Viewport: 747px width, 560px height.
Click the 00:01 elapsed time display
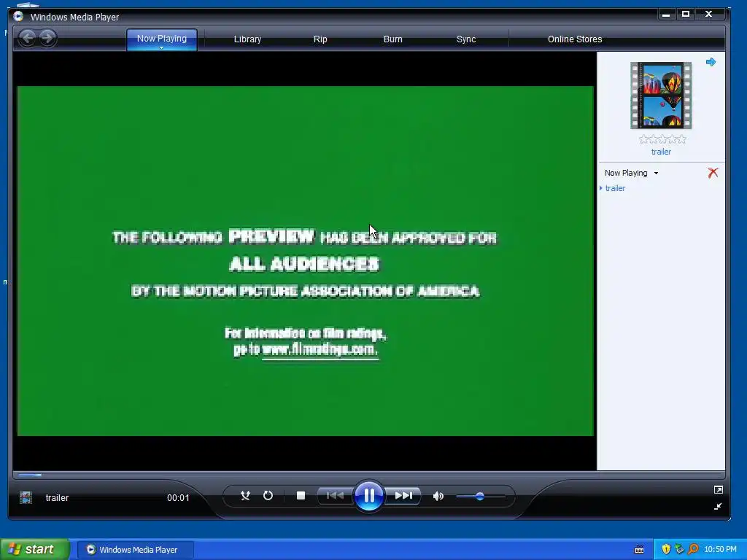178,497
